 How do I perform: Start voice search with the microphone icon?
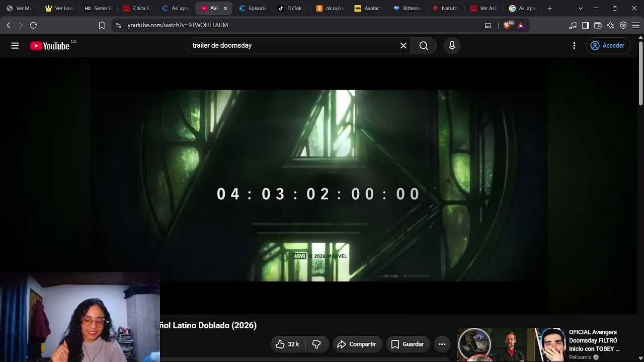tap(452, 46)
